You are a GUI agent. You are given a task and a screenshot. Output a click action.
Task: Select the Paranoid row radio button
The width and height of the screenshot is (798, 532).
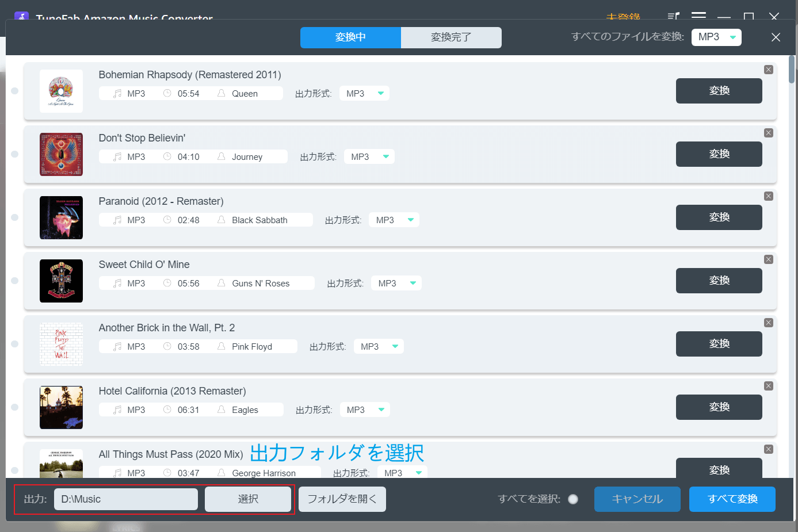click(15, 217)
